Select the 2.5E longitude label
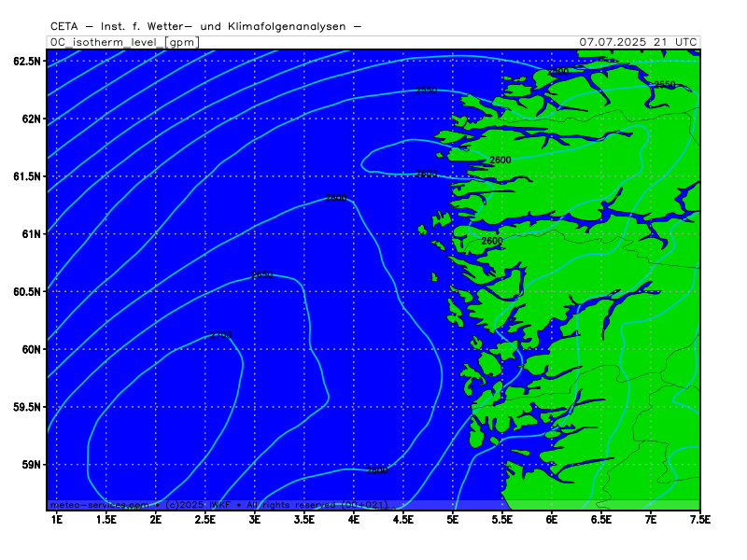The height and width of the screenshot is (560, 747). tap(205, 520)
